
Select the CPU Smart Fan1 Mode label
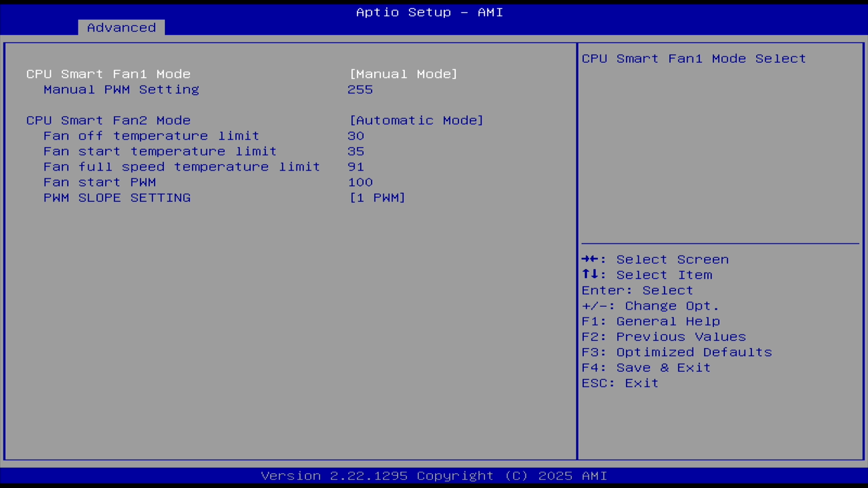click(108, 74)
